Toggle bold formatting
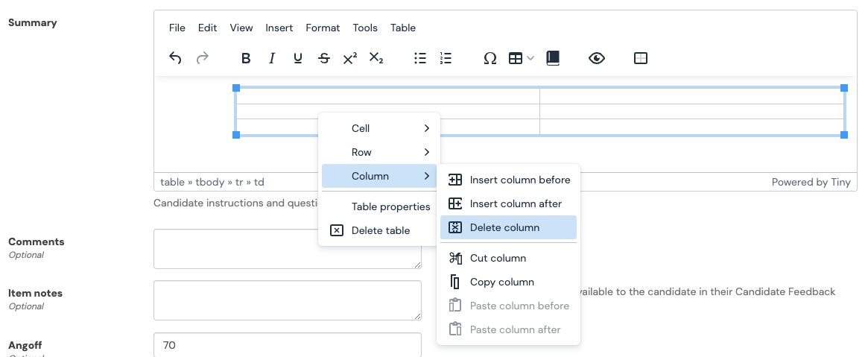 [x=247, y=58]
